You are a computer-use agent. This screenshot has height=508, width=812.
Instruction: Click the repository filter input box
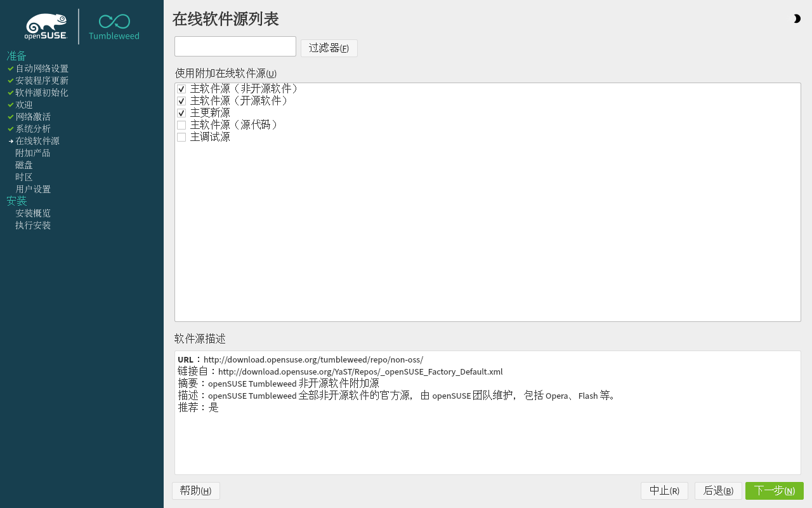point(235,46)
